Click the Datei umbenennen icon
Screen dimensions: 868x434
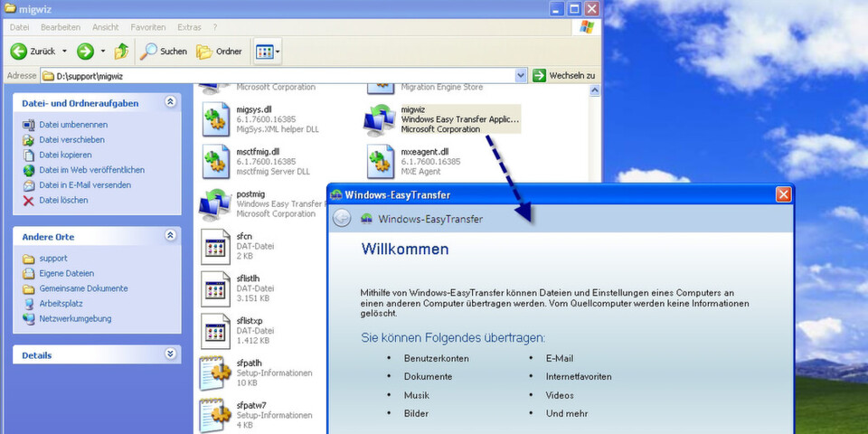(x=29, y=125)
